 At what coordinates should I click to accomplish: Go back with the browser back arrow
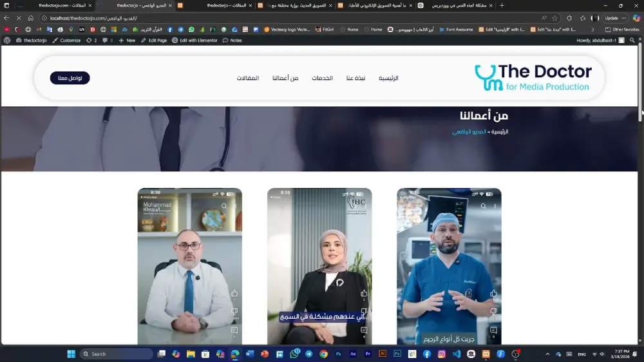point(6,18)
